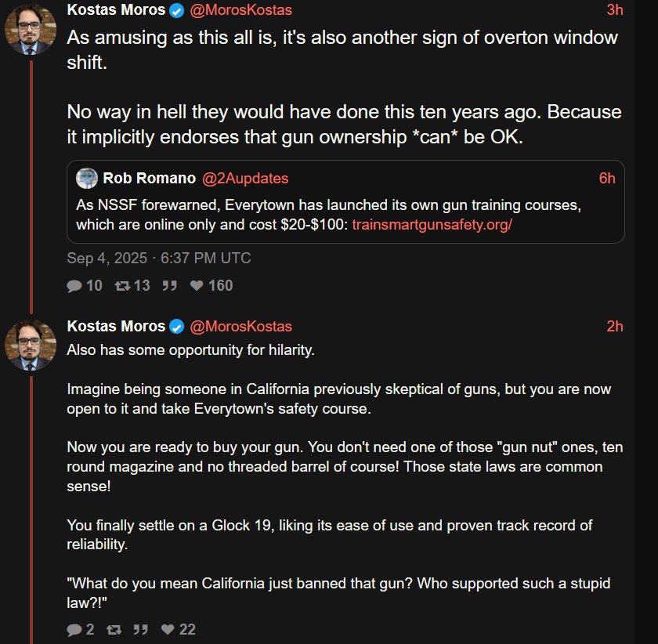Click verified badge on second Kostas Moros post
This screenshot has height=644, width=658.
click(x=178, y=327)
